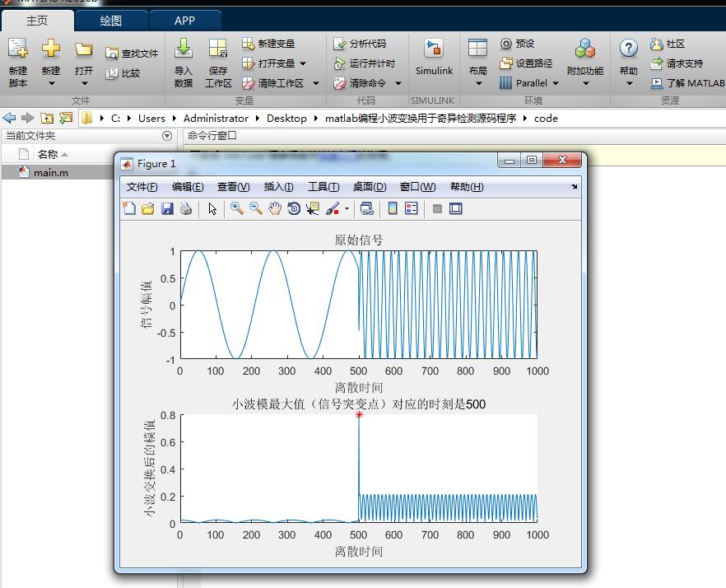
Task: Click the Save Workspace (保存工作区) icon
Action: (218, 49)
